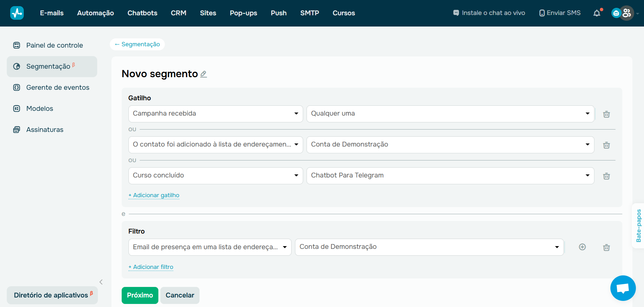Click the SendPulse logo
The height and width of the screenshot is (307, 644).
click(17, 13)
